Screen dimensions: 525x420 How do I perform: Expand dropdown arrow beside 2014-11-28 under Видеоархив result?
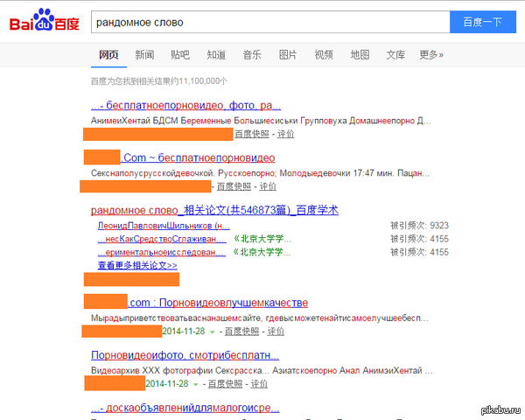tap(195, 384)
